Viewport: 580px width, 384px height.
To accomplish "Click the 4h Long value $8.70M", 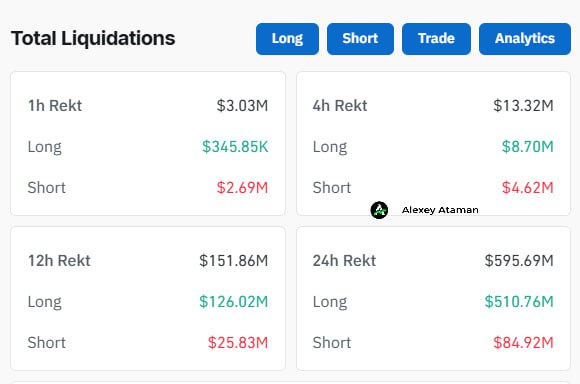I will click(527, 147).
